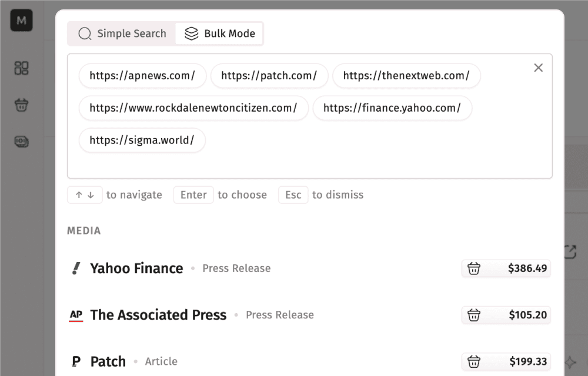This screenshot has height=376, width=588.
Task: Add Yahoo Finance to basket for $386.49
Action: click(x=506, y=268)
